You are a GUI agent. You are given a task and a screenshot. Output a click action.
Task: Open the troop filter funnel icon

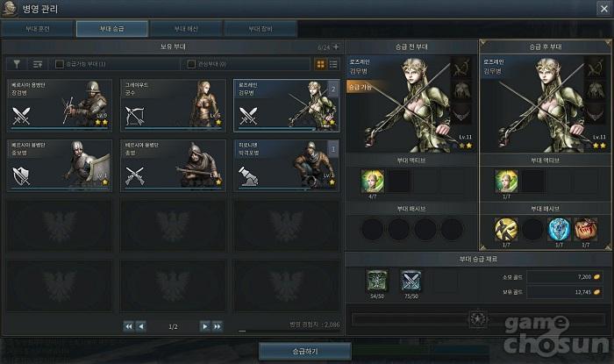click(17, 64)
